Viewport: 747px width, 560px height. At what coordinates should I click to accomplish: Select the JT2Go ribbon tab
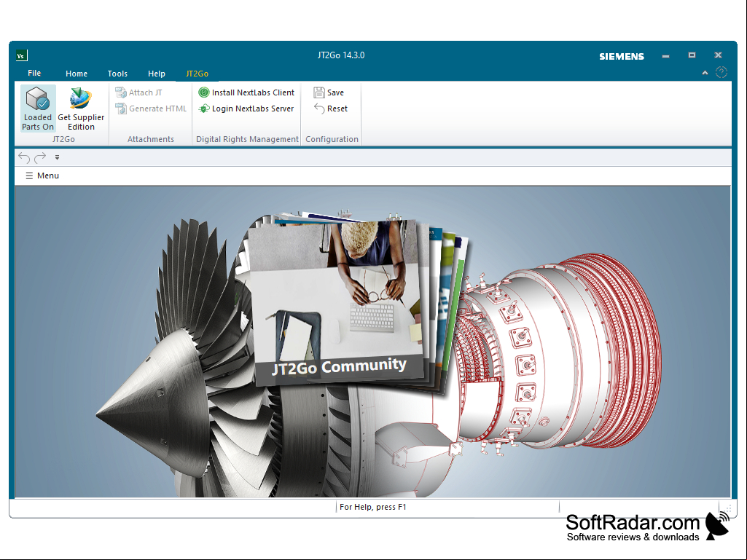(197, 74)
